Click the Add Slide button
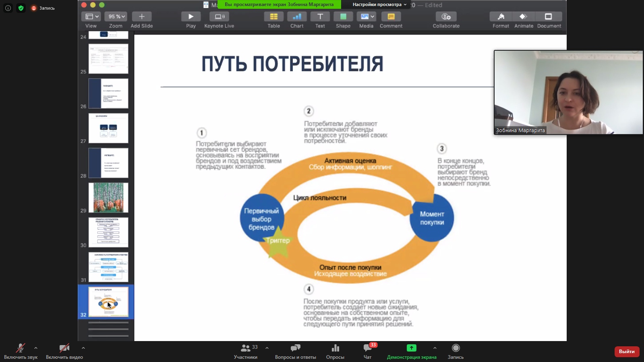The height and width of the screenshot is (362, 644). 141,17
